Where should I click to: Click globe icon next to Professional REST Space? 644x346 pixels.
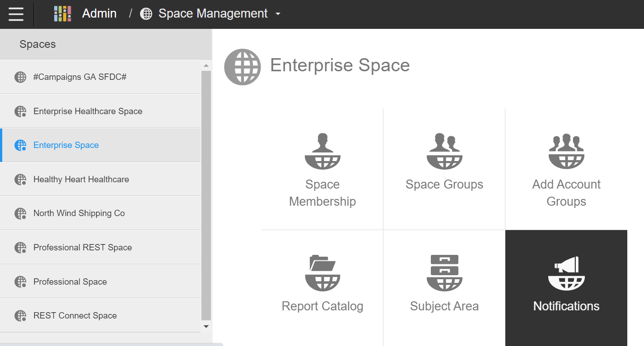point(20,248)
